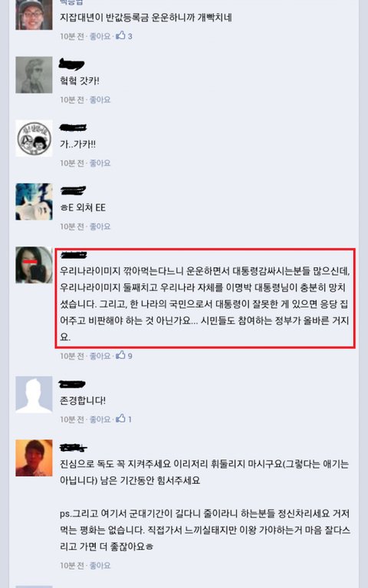Screen dimensions: 368x588
Task: Click 좋아요 under 지잡대년이 반값등록금 comment
Action: tap(100, 37)
